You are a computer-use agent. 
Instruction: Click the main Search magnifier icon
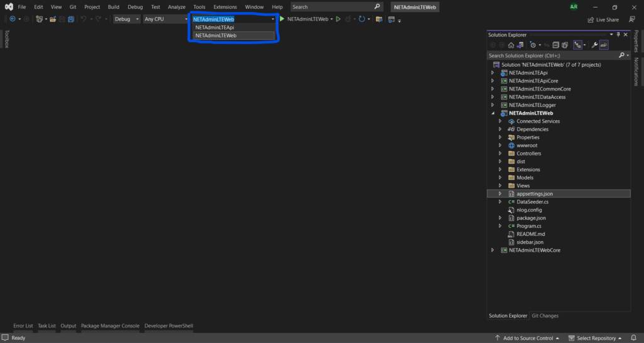[x=377, y=6]
